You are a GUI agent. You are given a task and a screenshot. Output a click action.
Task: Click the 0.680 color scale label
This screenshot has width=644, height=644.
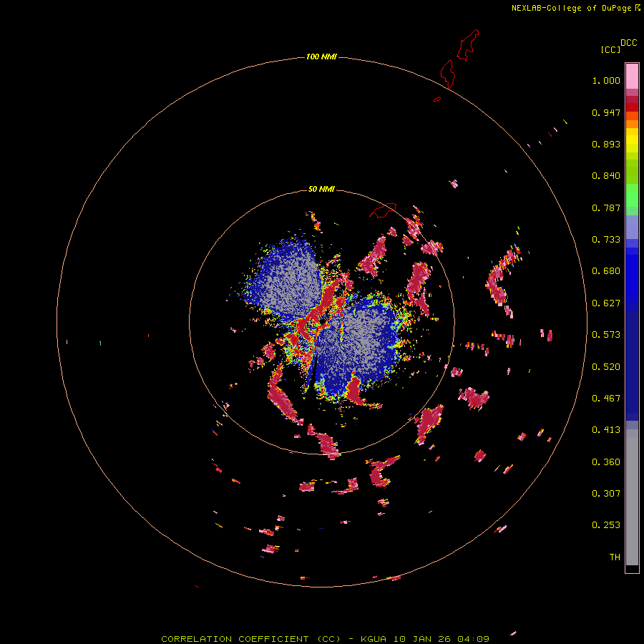pyautogui.click(x=606, y=271)
